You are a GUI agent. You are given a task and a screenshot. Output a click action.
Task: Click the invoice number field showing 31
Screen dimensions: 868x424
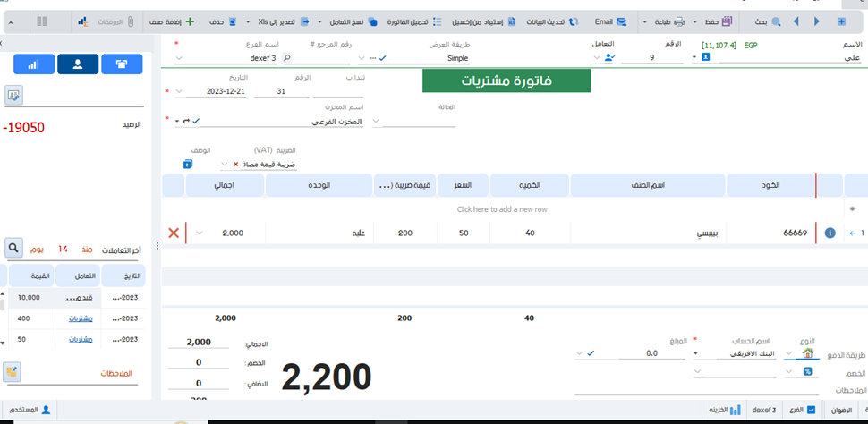click(281, 91)
